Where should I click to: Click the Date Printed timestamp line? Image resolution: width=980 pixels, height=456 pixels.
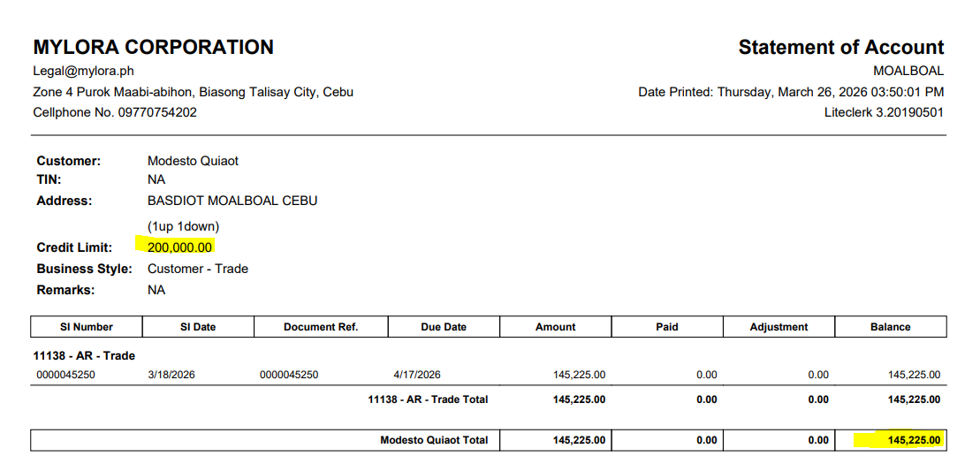(x=791, y=92)
